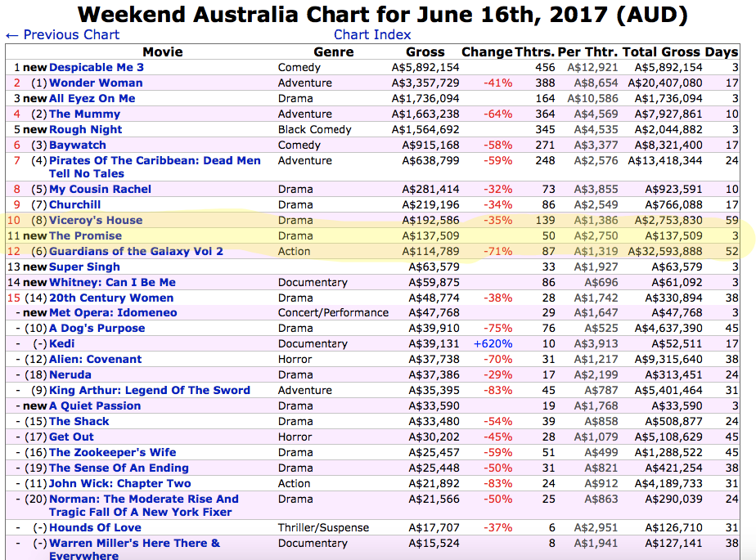Click the Genre column header

pyautogui.click(x=334, y=52)
